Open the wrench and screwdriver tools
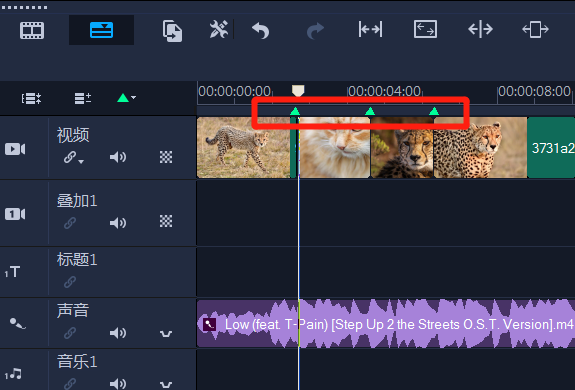The image size is (575, 390). 219,29
